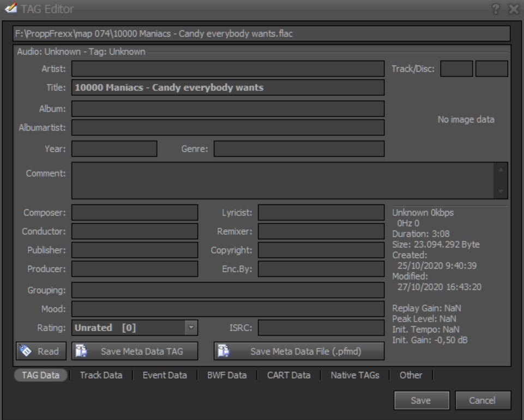Open the Other tab
524x420 pixels.
coord(411,375)
